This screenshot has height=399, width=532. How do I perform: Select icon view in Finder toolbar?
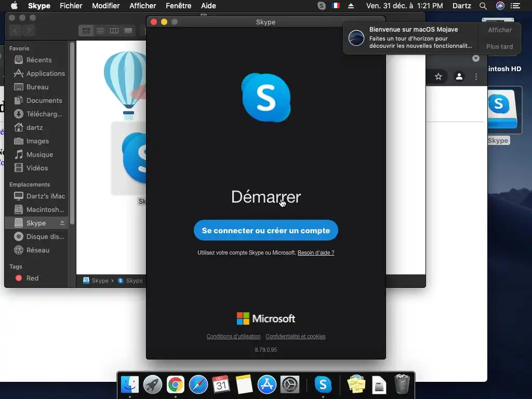coord(86,31)
